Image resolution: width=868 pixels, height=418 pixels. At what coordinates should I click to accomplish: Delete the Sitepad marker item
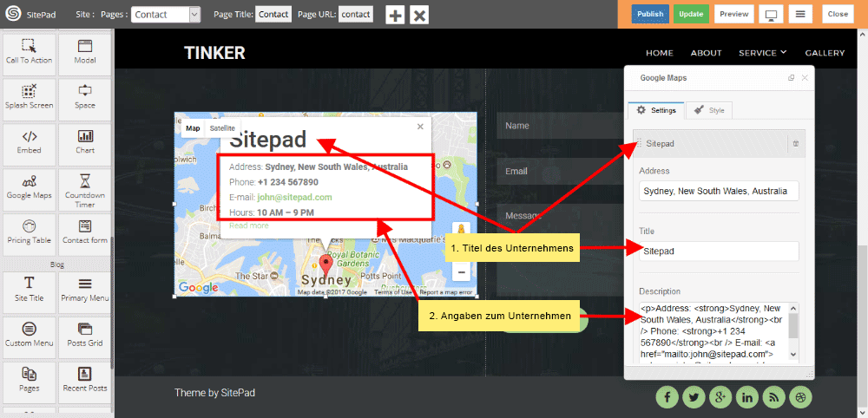(796, 143)
